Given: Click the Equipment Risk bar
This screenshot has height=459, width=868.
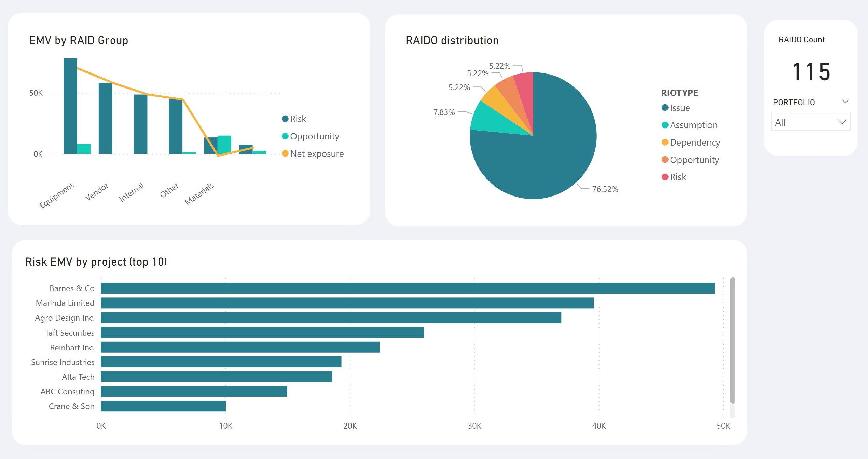Looking at the screenshot, I should point(70,106).
